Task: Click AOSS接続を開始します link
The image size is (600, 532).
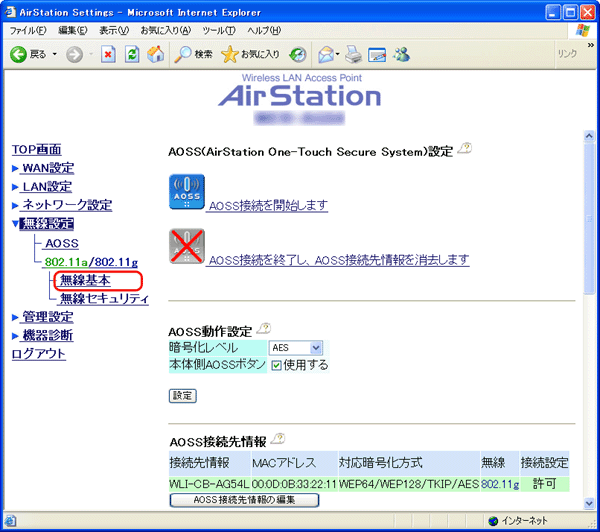Action: 268,206
